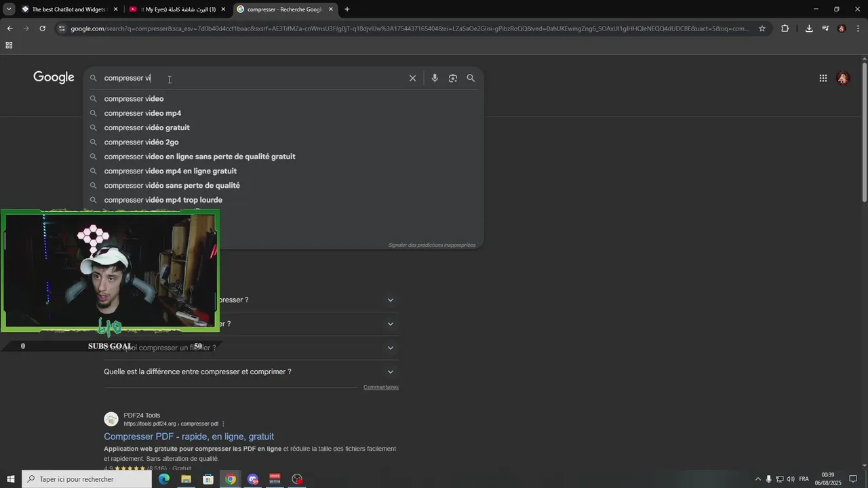Open the media controls icon in toolbar
868x488 pixels.
tap(825, 28)
